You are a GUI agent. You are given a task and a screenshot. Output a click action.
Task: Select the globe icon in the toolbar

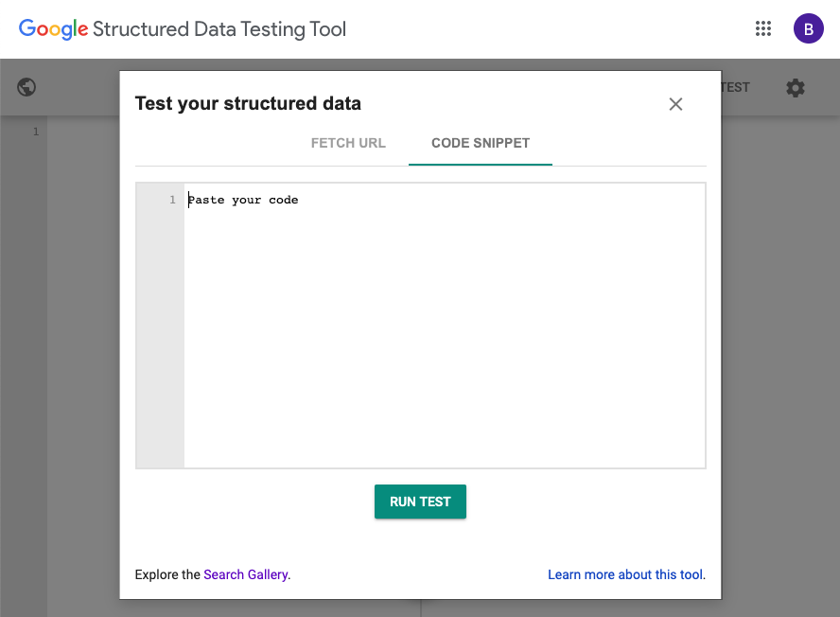point(26,86)
